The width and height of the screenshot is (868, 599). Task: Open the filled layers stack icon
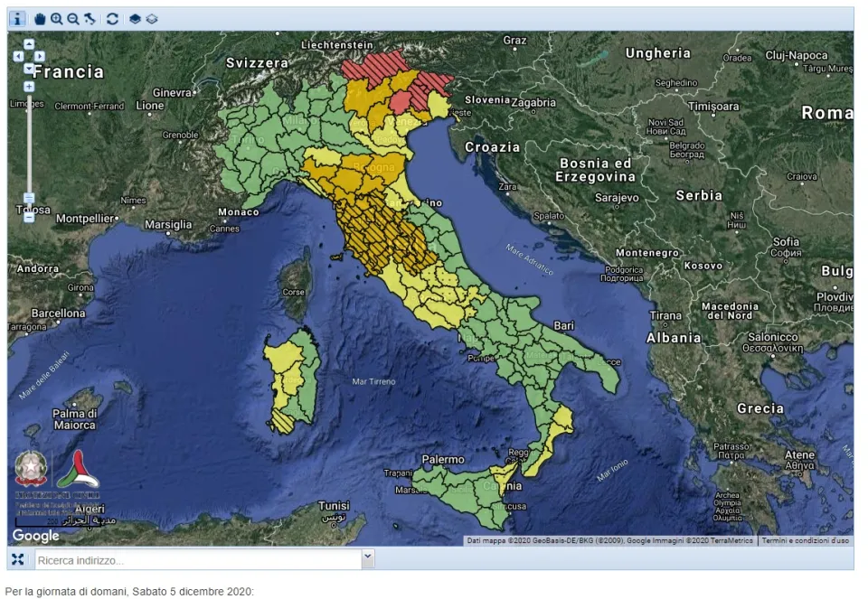coord(135,19)
